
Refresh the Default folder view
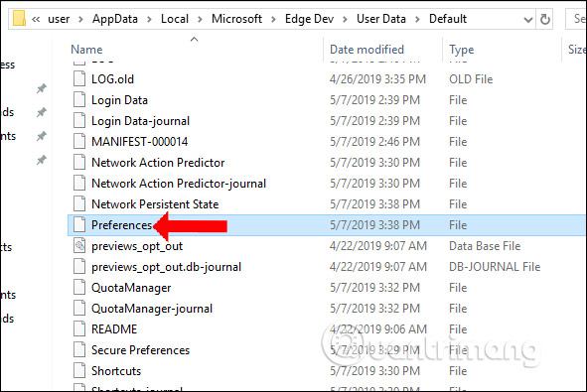545,19
